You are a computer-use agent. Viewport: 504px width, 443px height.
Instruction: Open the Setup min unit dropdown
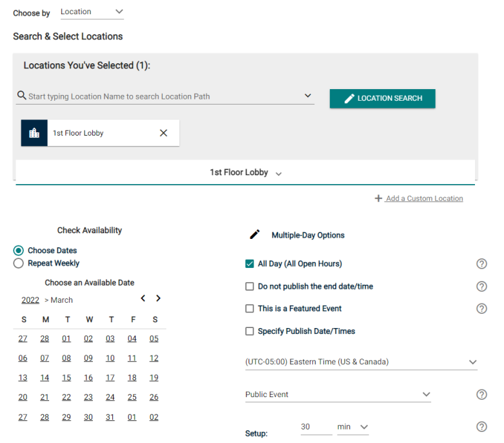pos(352,427)
